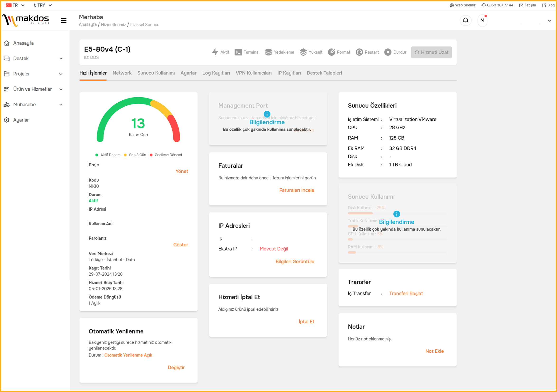Open the Log Kayıtları tab
This screenshot has width=557, height=392.
click(216, 73)
